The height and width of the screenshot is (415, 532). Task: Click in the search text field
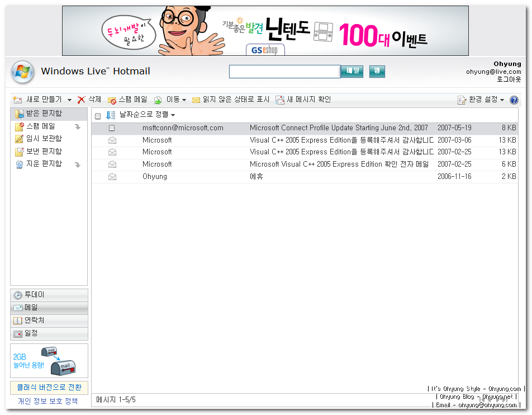pyautogui.click(x=284, y=72)
